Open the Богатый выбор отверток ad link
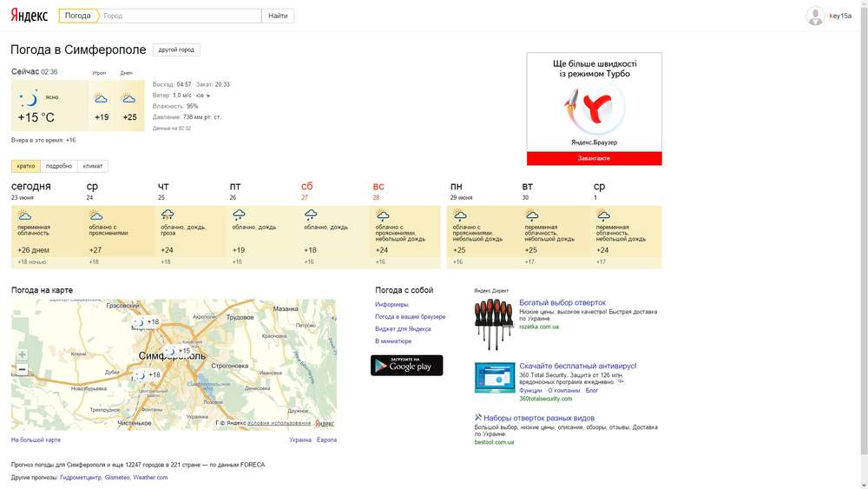The height and width of the screenshot is (489, 868). [x=562, y=302]
